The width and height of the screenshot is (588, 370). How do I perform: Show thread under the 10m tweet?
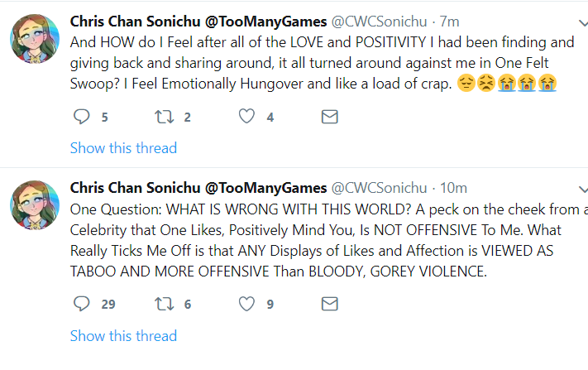[x=123, y=335]
